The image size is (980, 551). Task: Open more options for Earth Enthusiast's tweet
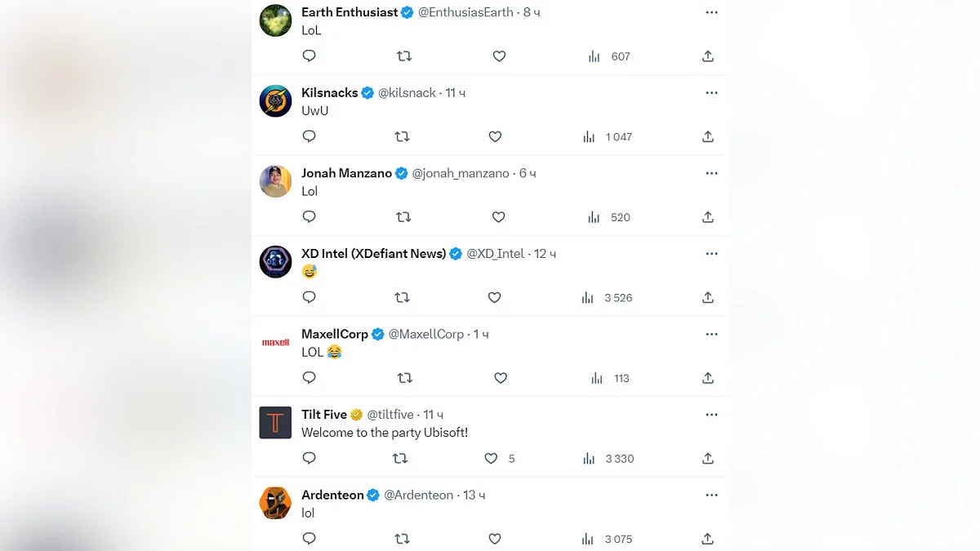point(711,12)
